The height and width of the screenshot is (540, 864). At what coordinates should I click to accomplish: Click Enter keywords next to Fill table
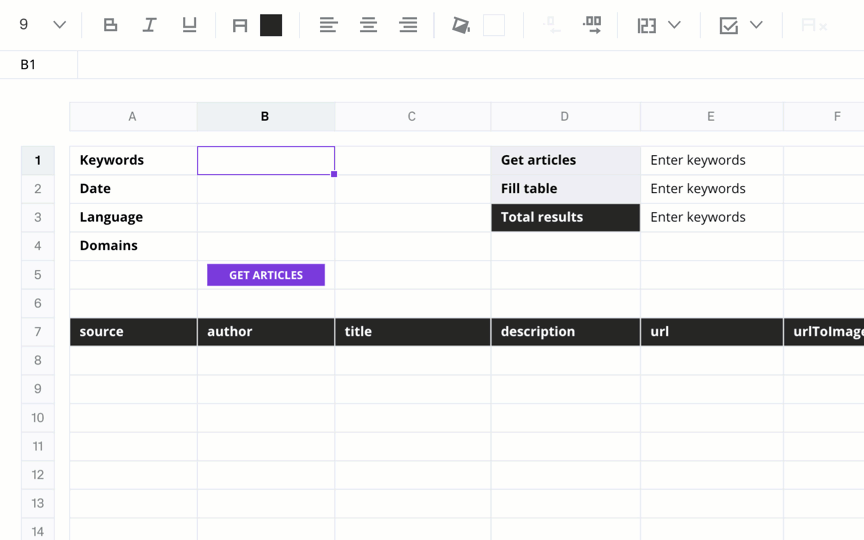click(x=711, y=189)
